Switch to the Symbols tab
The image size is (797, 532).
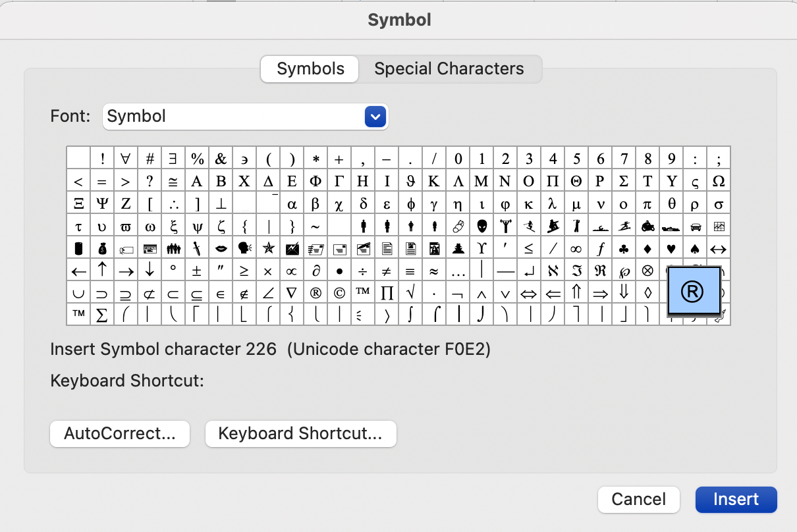point(310,68)
